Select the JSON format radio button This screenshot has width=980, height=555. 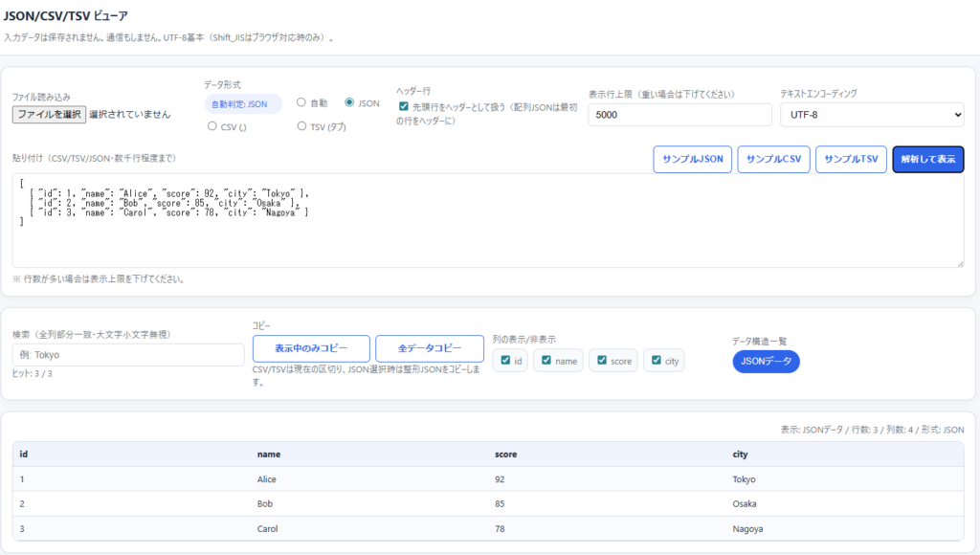tap(349, 102)
